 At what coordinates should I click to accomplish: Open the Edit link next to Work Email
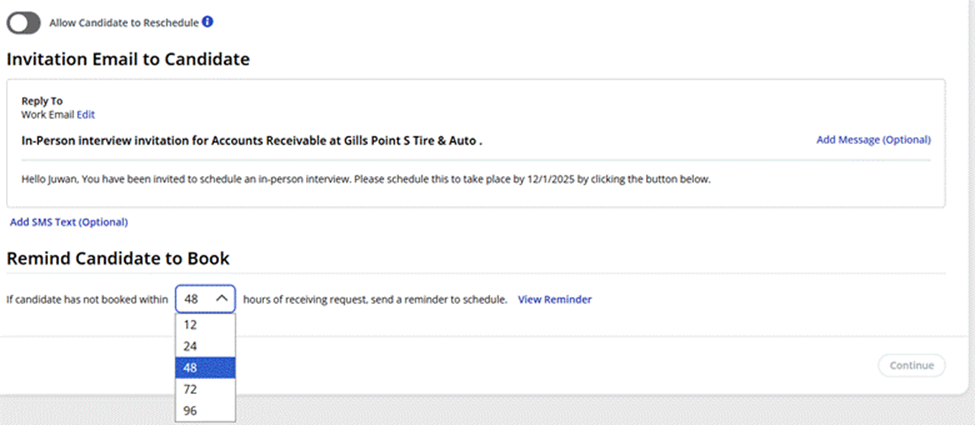(x=86, y=115)
